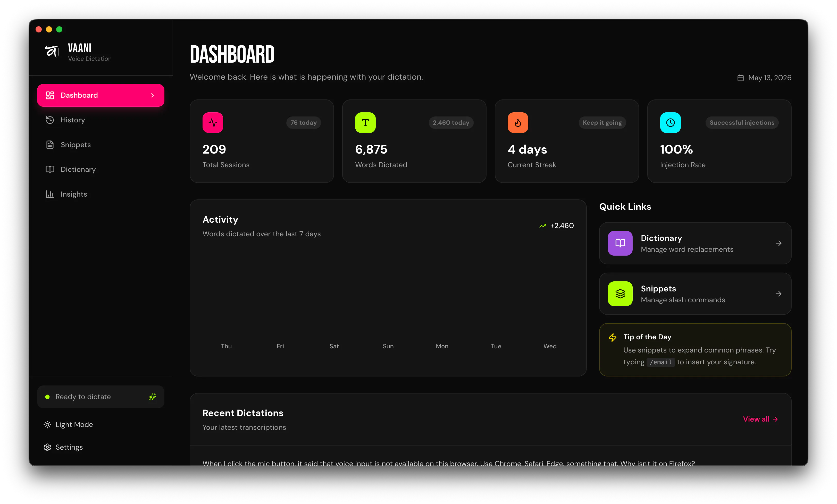Click the 4 days streak value
Screen dimensions: 837x504
tap(527, 149)
